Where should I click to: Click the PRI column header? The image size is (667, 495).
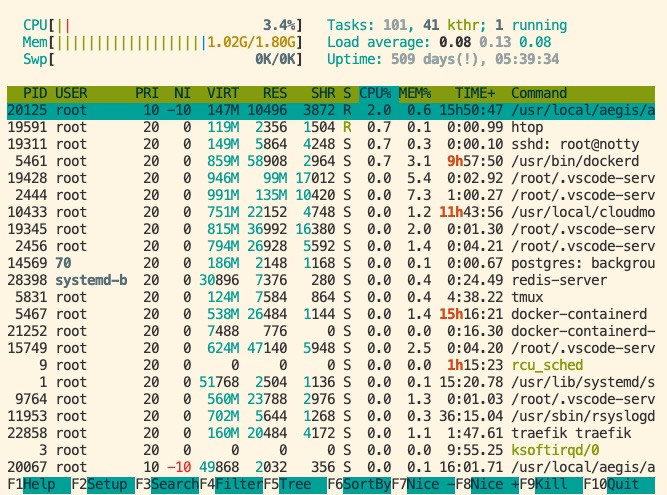pos(147,93)
